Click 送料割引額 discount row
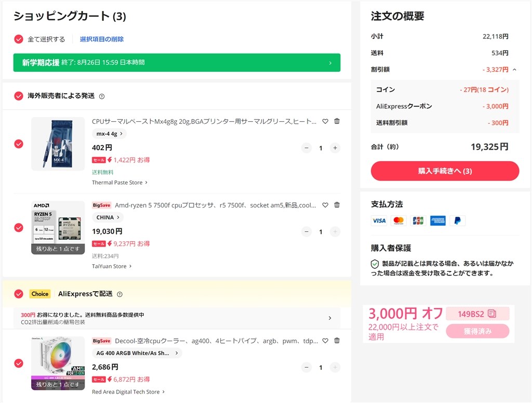This screenshot has height=403, width=532. tap(443, 123)
